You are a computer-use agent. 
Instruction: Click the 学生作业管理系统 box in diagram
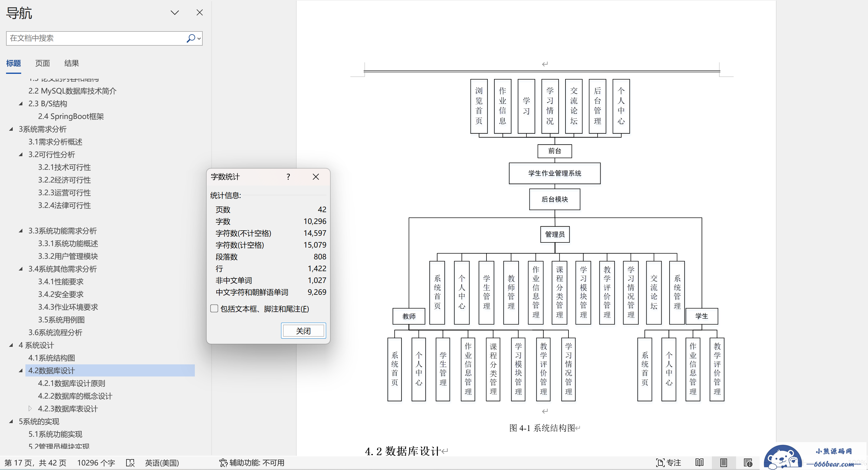pos(555,173)
